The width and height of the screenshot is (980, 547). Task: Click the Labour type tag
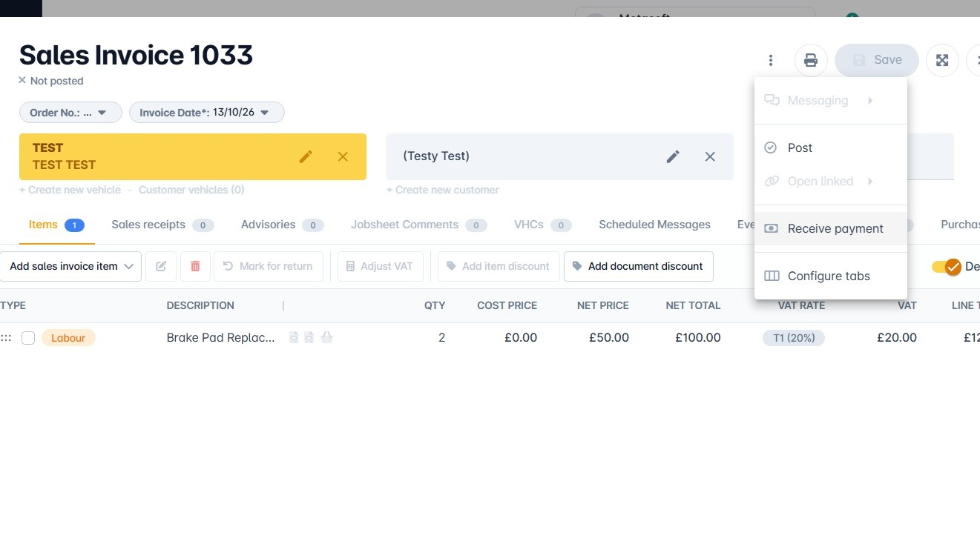(x=68, y=338)
